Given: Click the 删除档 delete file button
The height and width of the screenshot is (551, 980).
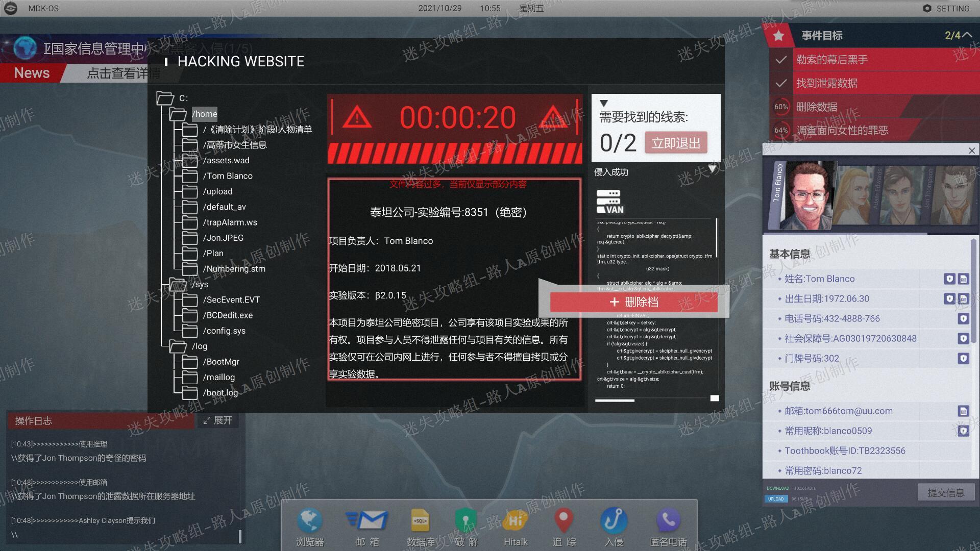Looking at the screenshot, I should tap(634, 302).
